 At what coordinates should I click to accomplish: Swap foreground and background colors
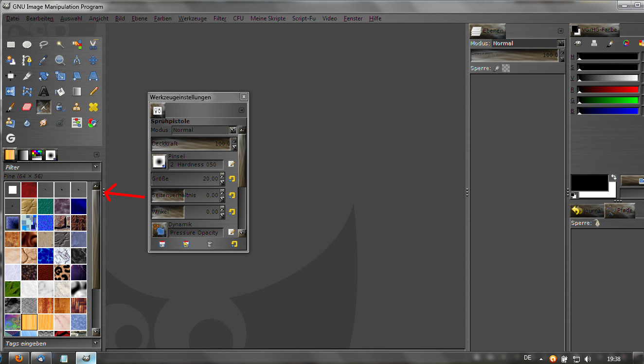[x=614, y=178]
